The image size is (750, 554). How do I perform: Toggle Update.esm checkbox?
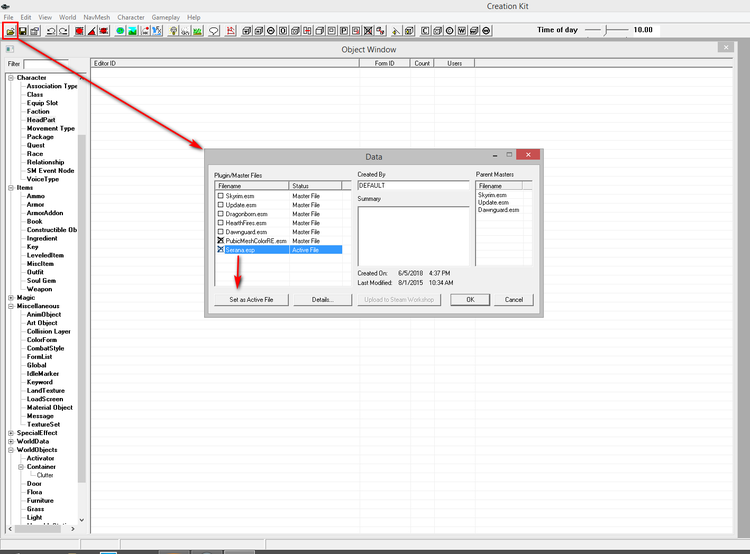[221, 205]
